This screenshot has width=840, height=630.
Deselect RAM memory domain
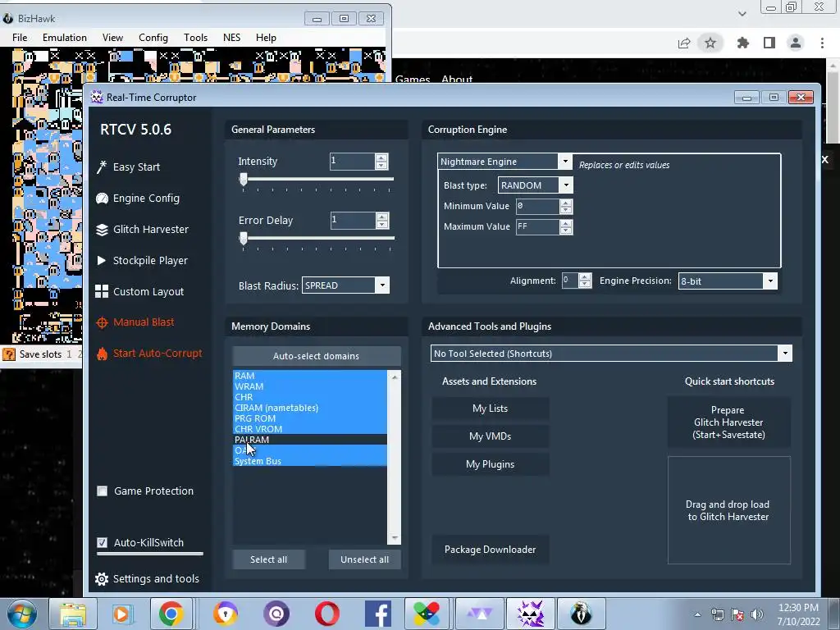coord(309,376)
